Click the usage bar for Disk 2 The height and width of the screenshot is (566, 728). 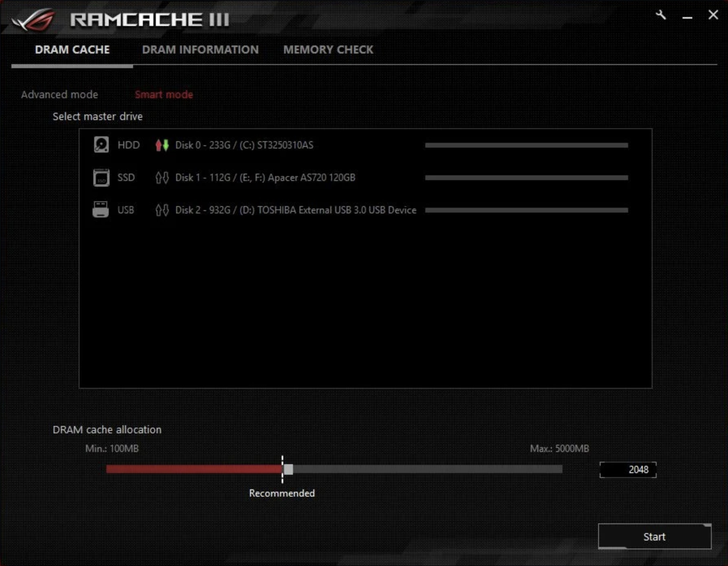click(526, 210)
